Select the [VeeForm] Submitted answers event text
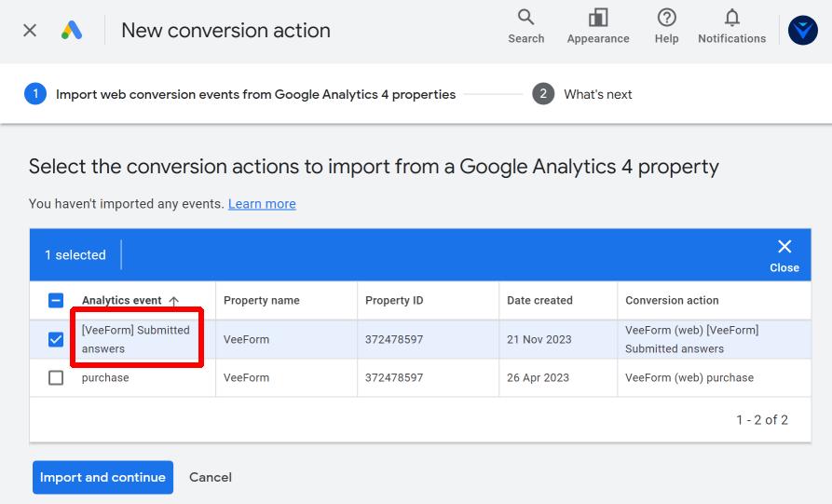Screen dimensions: 832x504 135,339
